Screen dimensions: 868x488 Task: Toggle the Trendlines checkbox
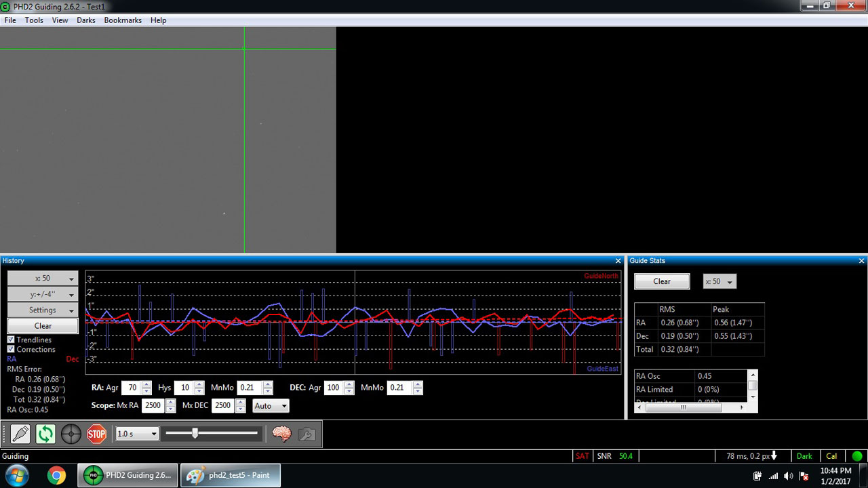tap(11, 340)
